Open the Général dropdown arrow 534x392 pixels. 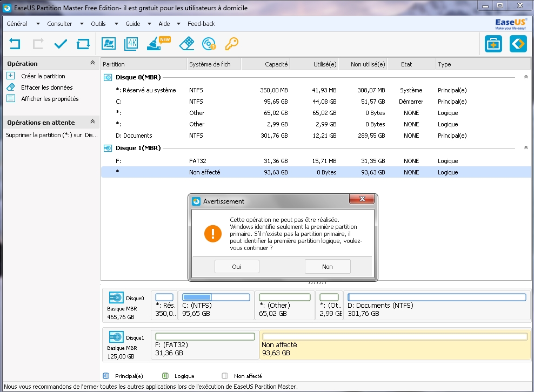38,24
